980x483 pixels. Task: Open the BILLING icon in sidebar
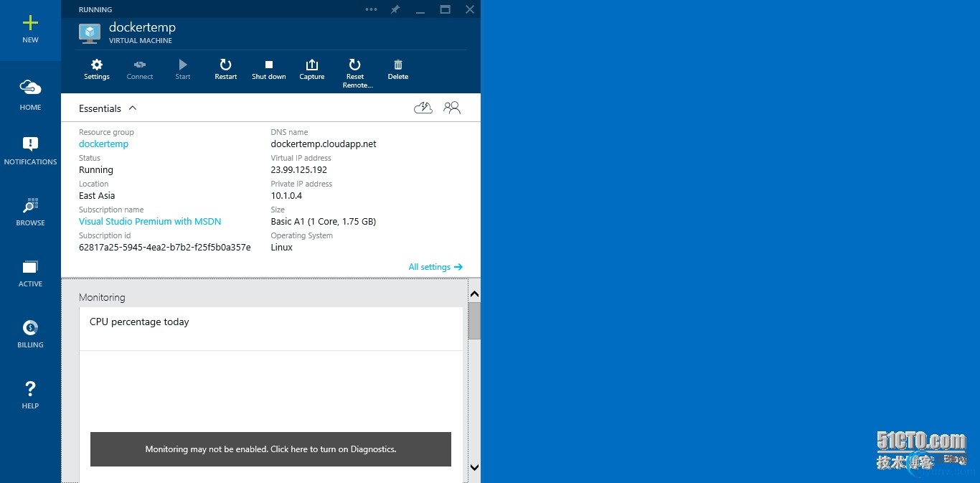pos(30,328)
